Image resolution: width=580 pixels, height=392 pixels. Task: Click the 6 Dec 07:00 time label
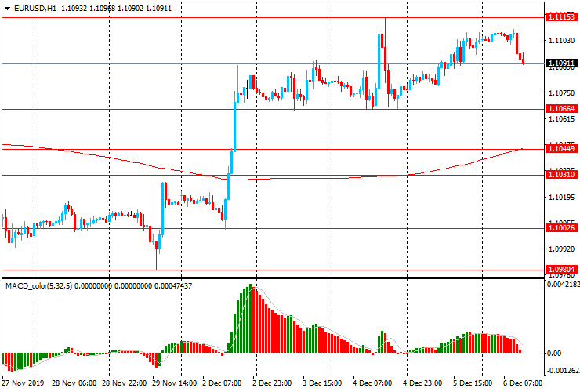(x=523, y=383)
